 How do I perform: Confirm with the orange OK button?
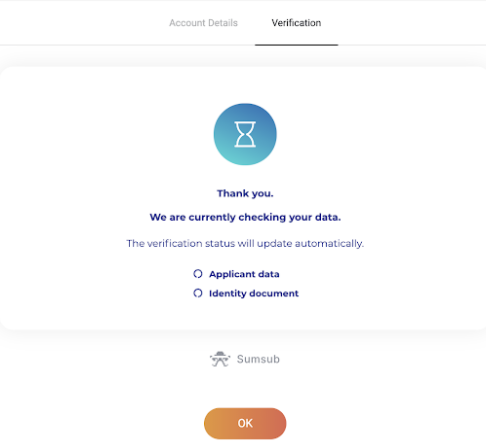tap(245, 423)
